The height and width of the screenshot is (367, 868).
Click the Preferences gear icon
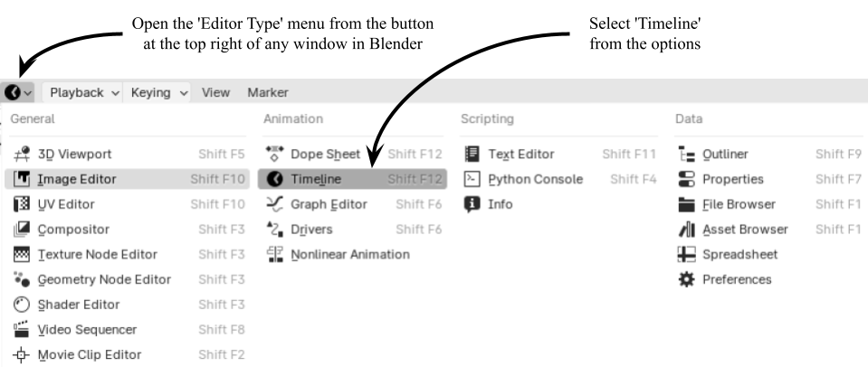[x=686, y=279]
